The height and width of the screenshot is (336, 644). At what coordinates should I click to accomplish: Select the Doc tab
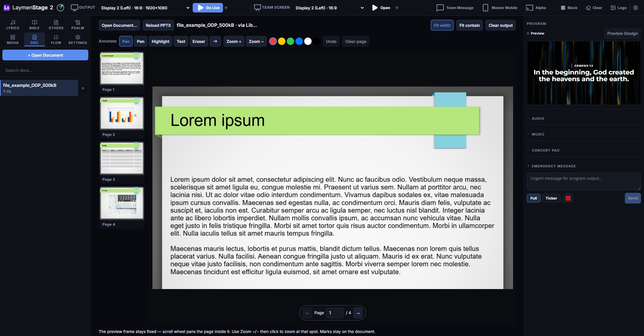click(x=34, y=39)
